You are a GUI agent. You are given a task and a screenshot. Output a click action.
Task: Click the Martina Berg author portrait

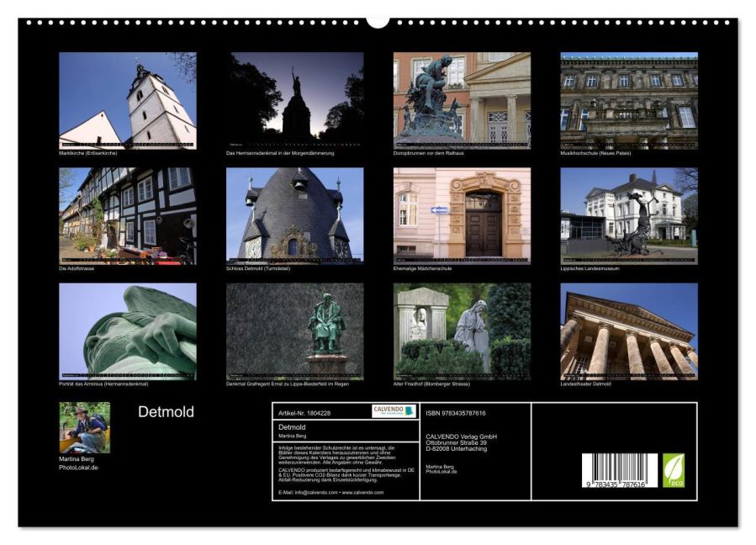tap(84, 427)
